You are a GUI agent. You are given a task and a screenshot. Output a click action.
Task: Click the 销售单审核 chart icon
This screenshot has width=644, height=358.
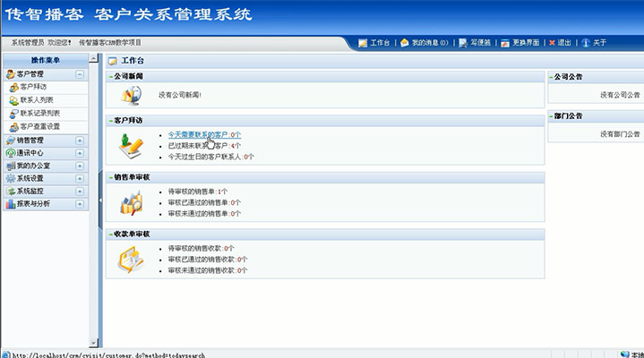click(x=132, y=203)
